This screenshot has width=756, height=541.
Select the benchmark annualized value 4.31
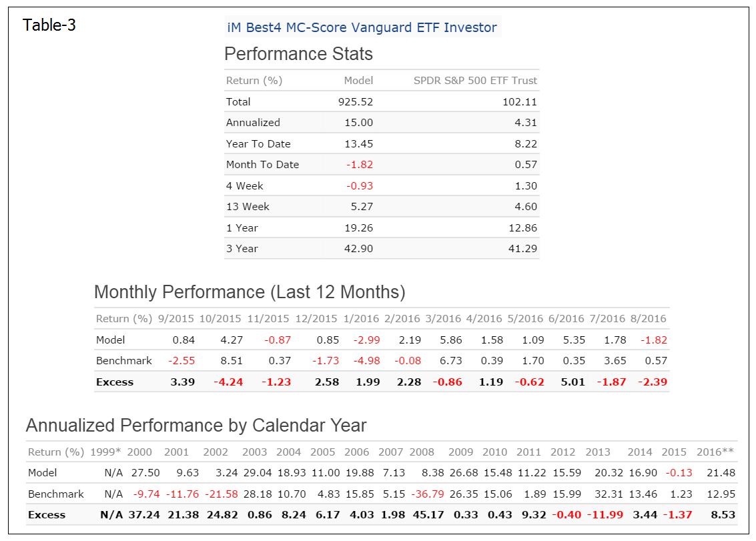[526, 123]
